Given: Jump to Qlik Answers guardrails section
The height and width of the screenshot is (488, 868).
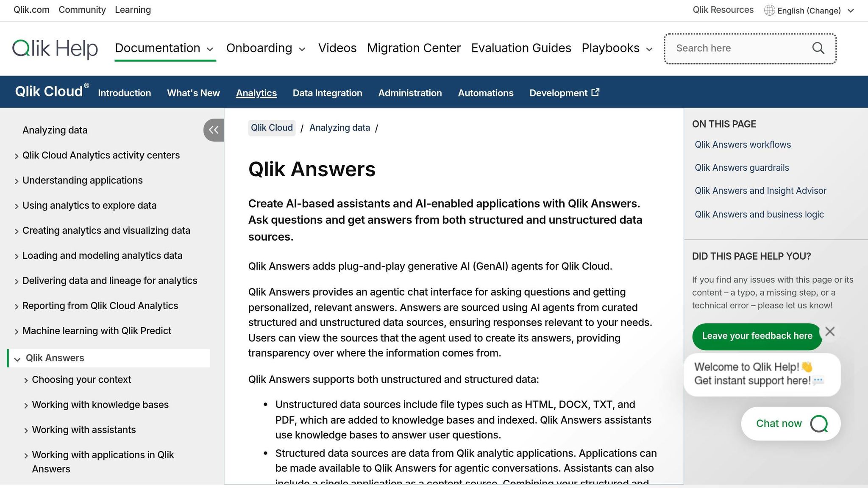Looking at the screenshot, I should (742, 168).
